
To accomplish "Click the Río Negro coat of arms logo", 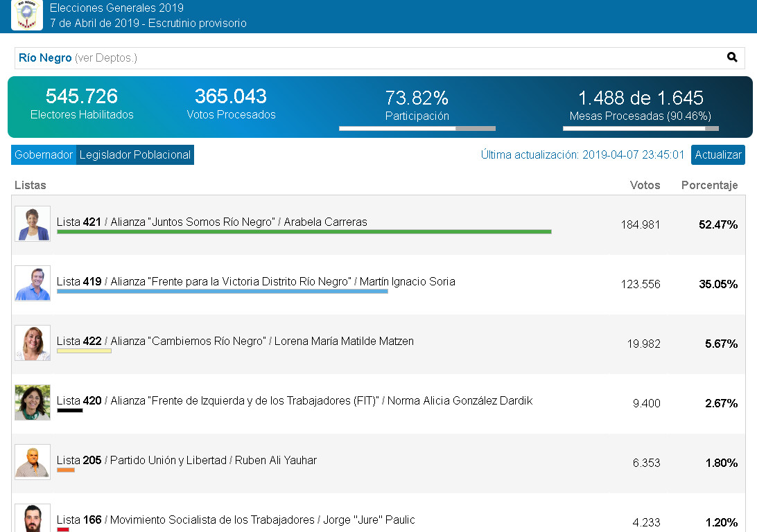I will click(x=27, y=15).
